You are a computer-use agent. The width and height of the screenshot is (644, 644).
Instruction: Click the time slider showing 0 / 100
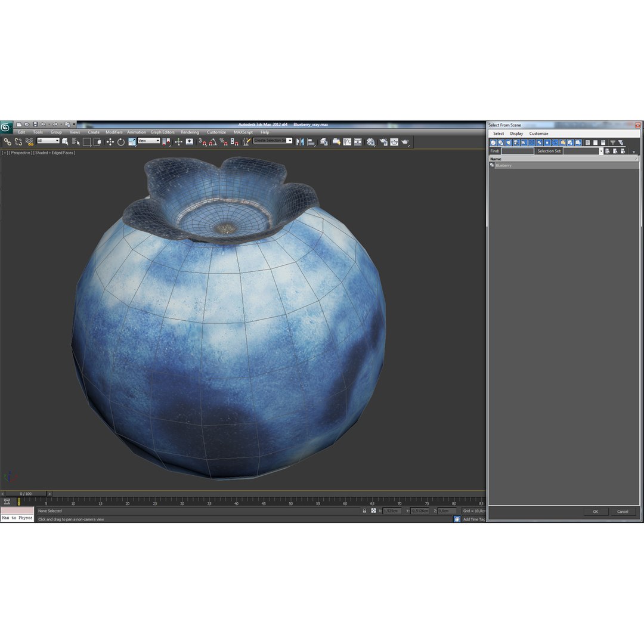click(26, 494)
